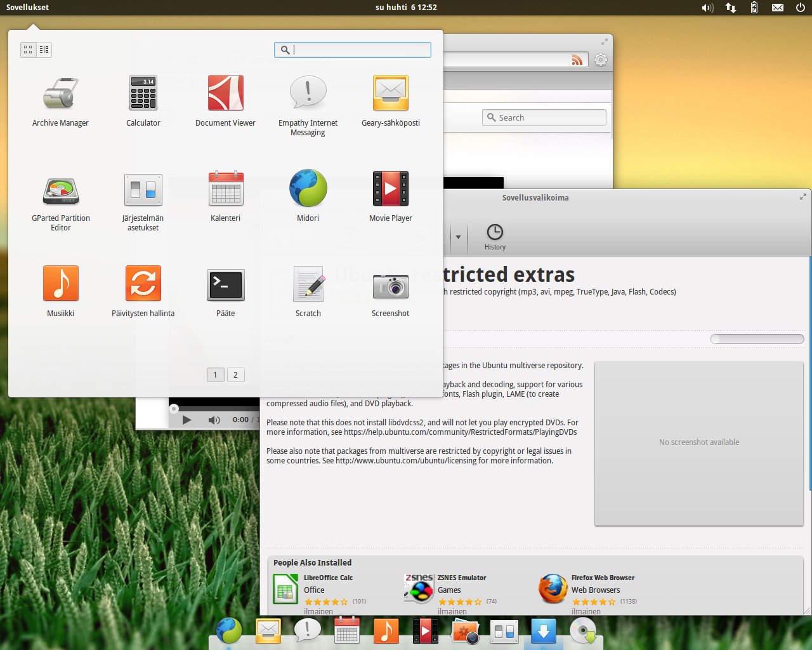Open the volume indicator in top panel
The width and height of the screenshot is (812, 650).
[x=707, y=8]
